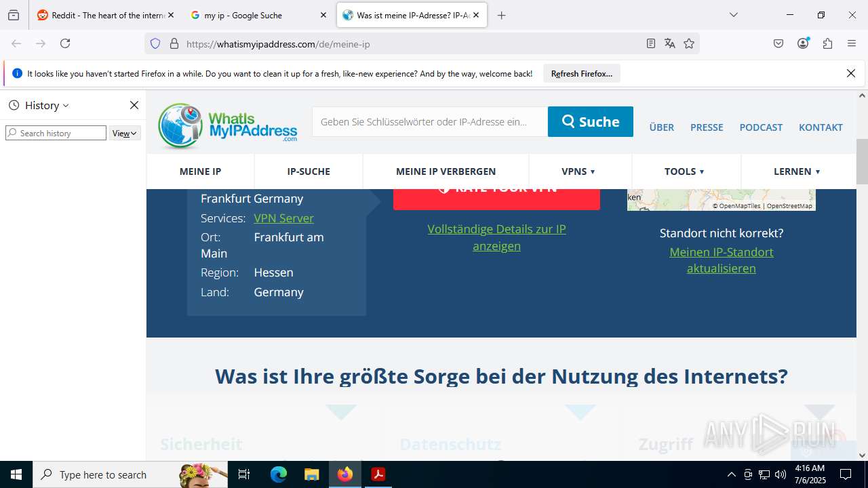868x488 pixels.
Task: Close the Google Suche tab
Action: click(x=323, y=15)
